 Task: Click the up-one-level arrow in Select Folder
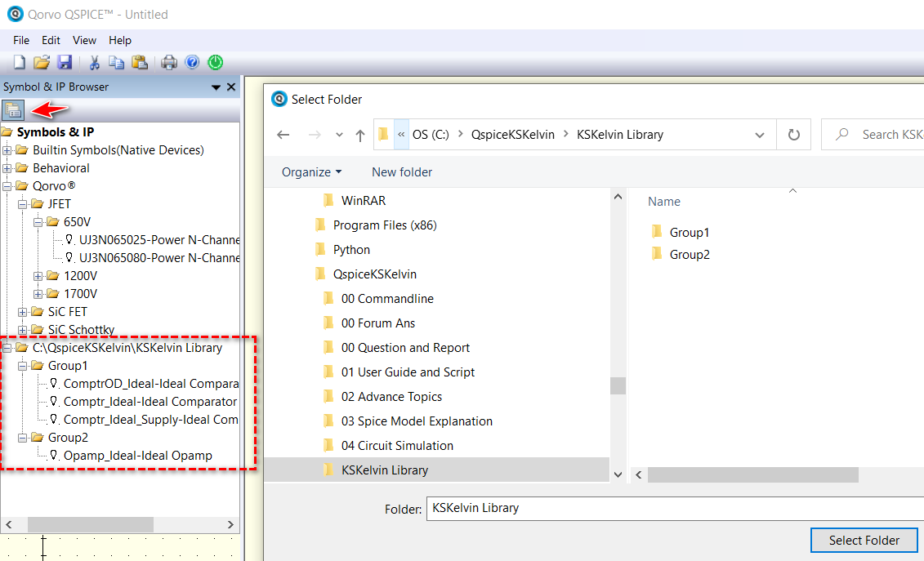click(360, 135)
